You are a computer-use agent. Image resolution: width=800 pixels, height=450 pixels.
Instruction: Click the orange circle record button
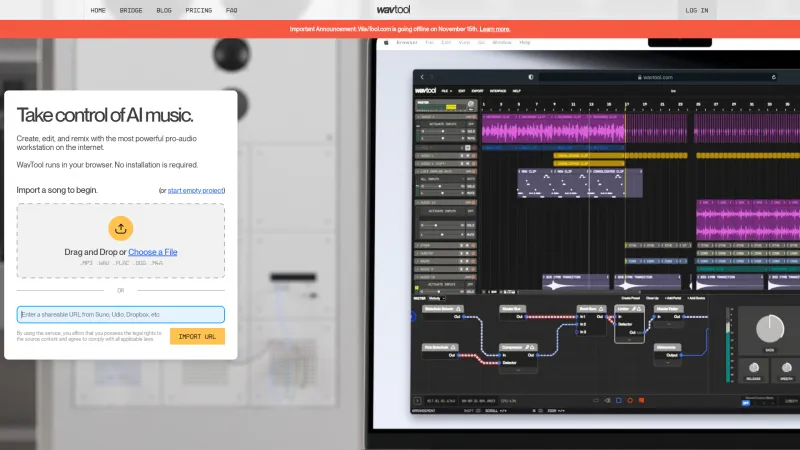[x=630, y=401]
